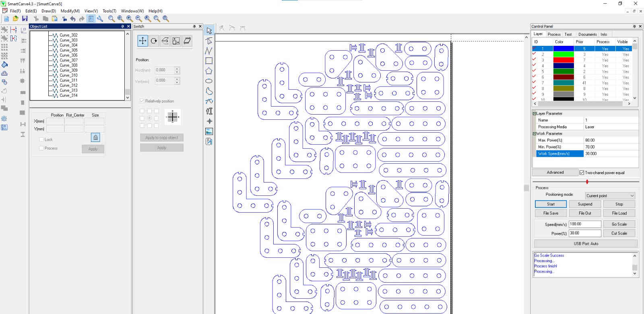
Task: Click the zoom out magnifier icon
Action: [x=138, y=18]
